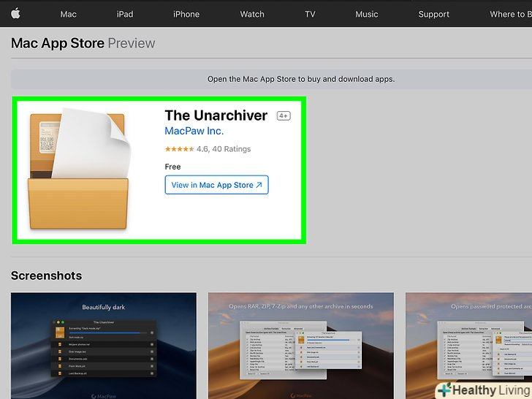This screenshot has width=532, height=399.
Task: Go to the iPhone section
Action: pos(186,15)
